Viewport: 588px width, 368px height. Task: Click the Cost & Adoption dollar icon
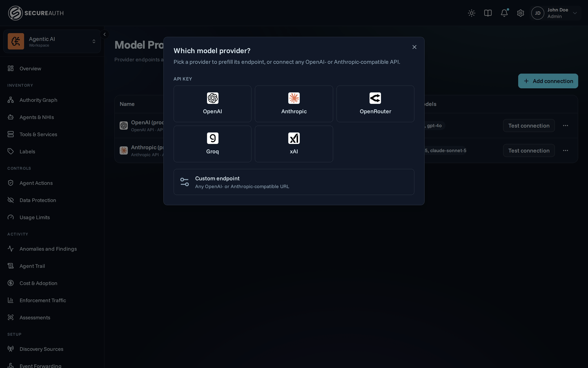pos(11,283)
